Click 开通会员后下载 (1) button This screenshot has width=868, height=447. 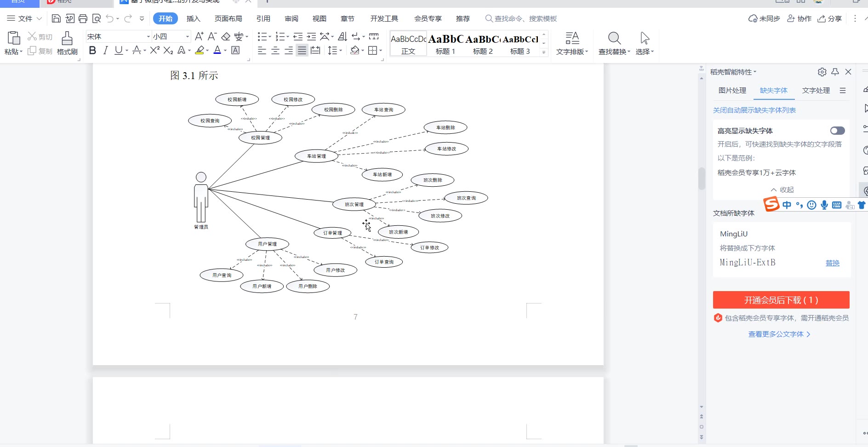781,300
